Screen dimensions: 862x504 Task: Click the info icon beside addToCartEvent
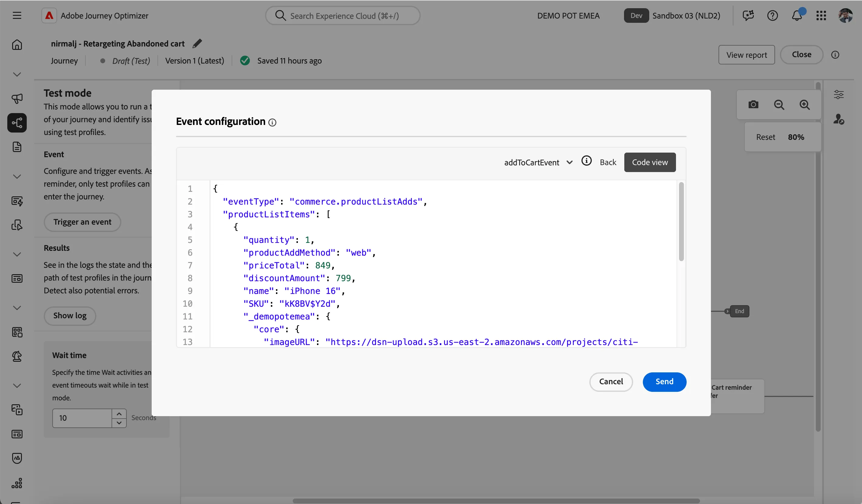pyautogui.click(x=586, y=161)
